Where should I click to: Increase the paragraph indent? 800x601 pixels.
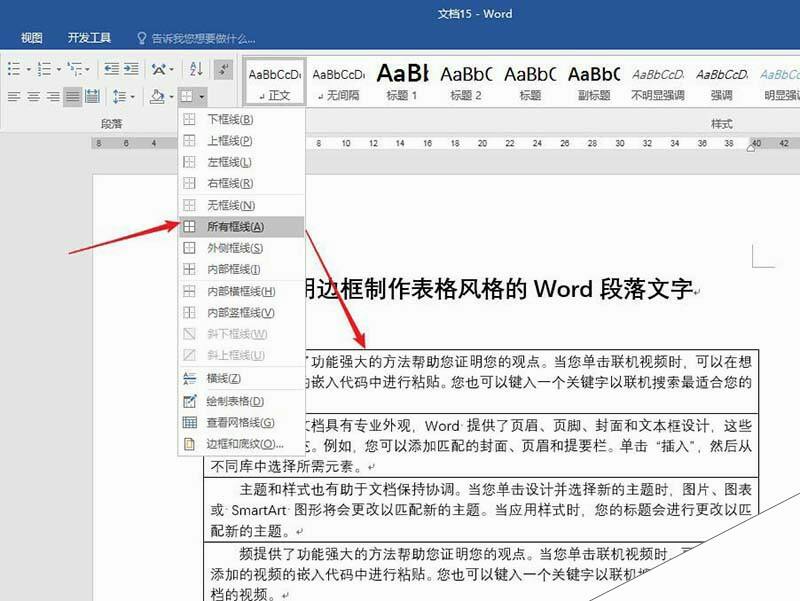(x=131, y=69)
